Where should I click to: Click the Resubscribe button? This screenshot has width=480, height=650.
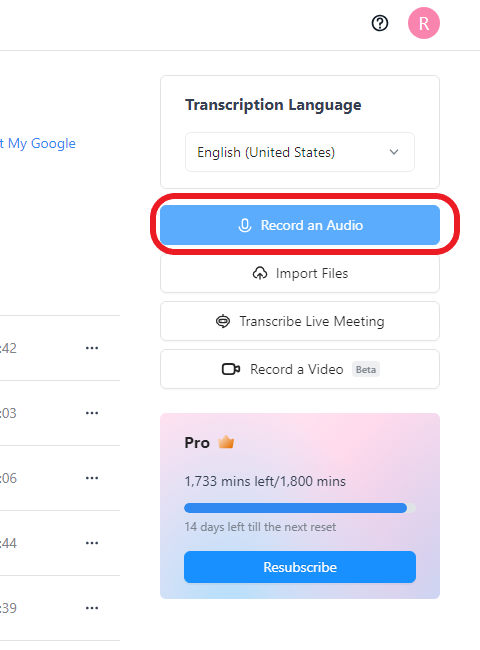coord(300,567)
